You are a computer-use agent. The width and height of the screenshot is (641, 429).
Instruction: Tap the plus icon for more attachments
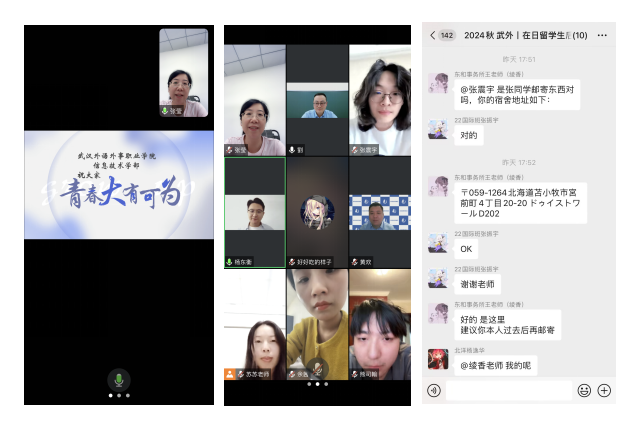pyautogui.click(x=604, y=390)
